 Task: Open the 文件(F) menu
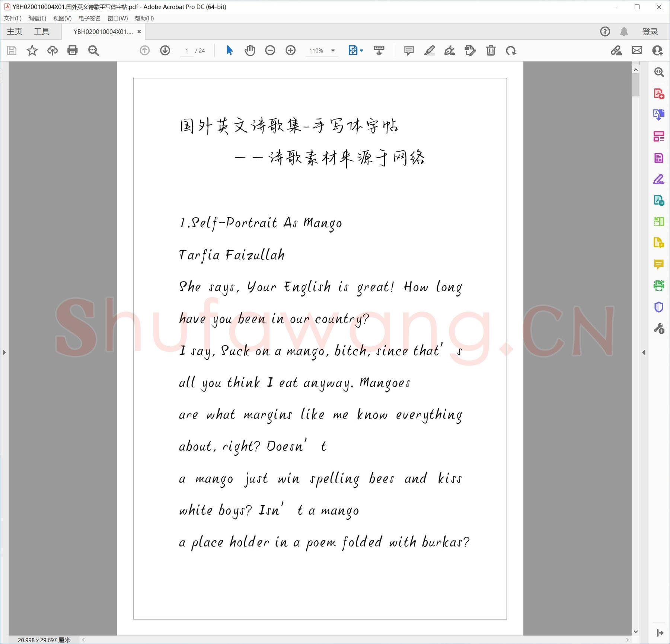pyautogui.click(x=13, y=18)
